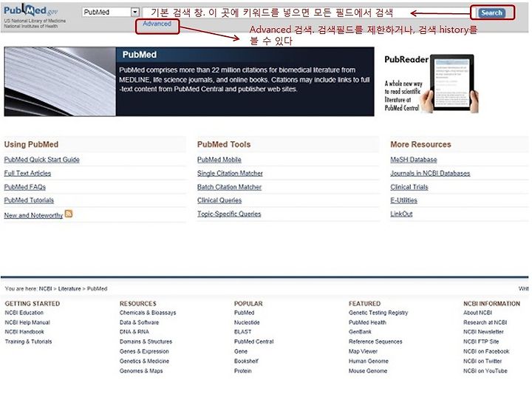Open Protein footer link

tap(242, 371)
